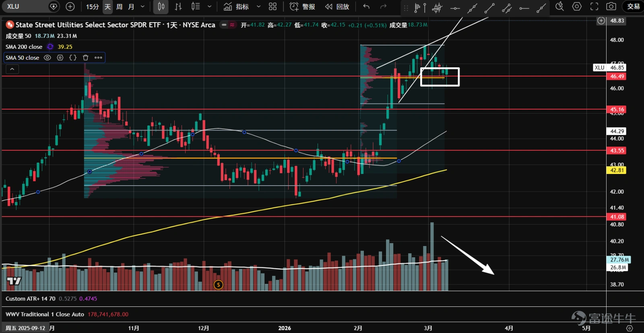The width and height of the screenshot is (644, 333).
Task: Click the red 41.08 price level label
Action: (617, 217)
